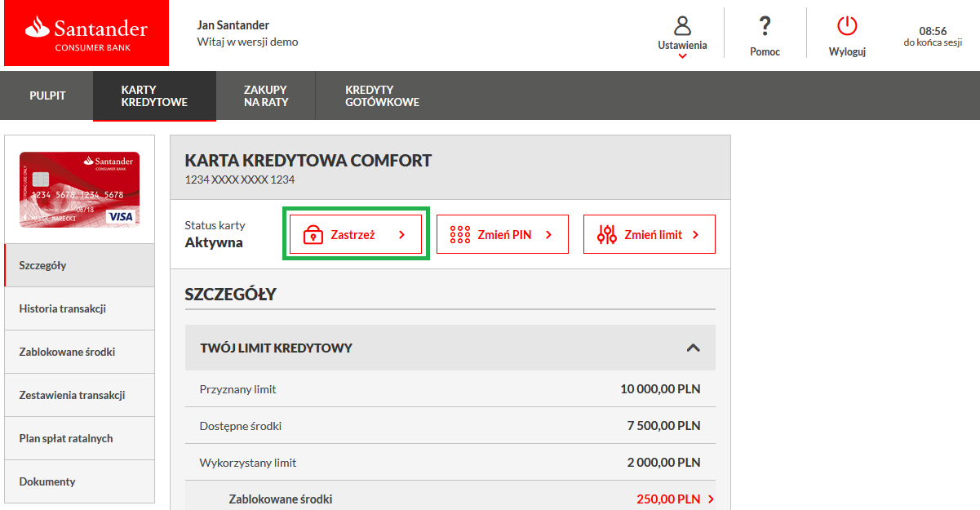Click the Aktywna card status
The height and width of the screenshot is (510, 980).
tap(214, 242)
